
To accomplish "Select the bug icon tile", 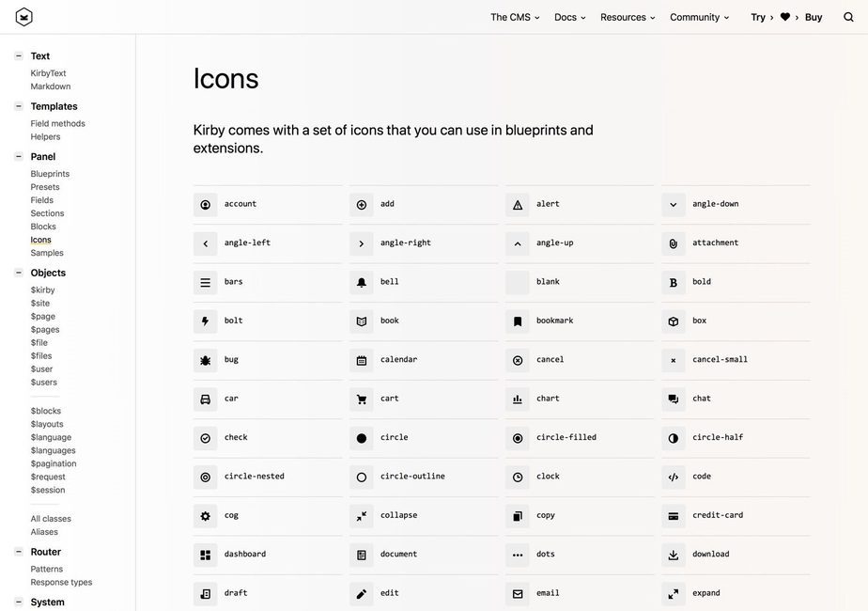I will pyautogui.click(x=205, y=360).
